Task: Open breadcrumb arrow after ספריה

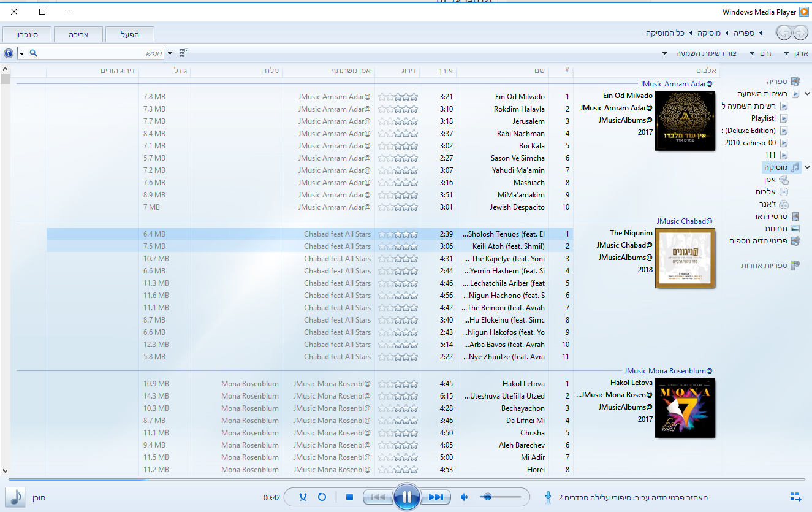Action: (727, 32)
